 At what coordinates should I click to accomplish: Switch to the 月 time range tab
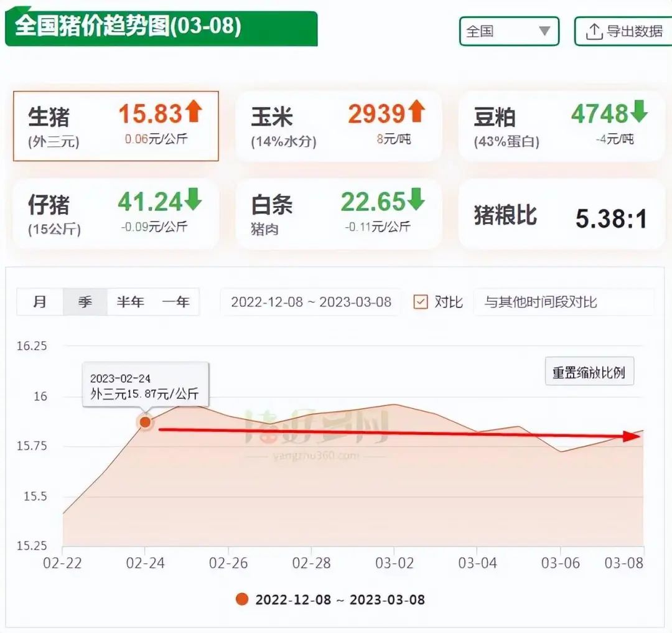click(x=40, y=302)
